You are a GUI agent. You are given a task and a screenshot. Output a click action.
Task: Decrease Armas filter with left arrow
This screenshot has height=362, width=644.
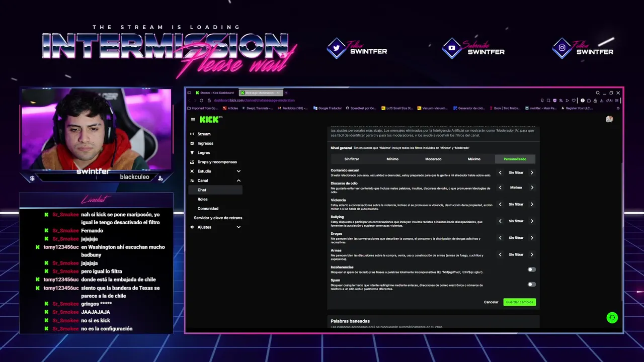click(500, 254)
